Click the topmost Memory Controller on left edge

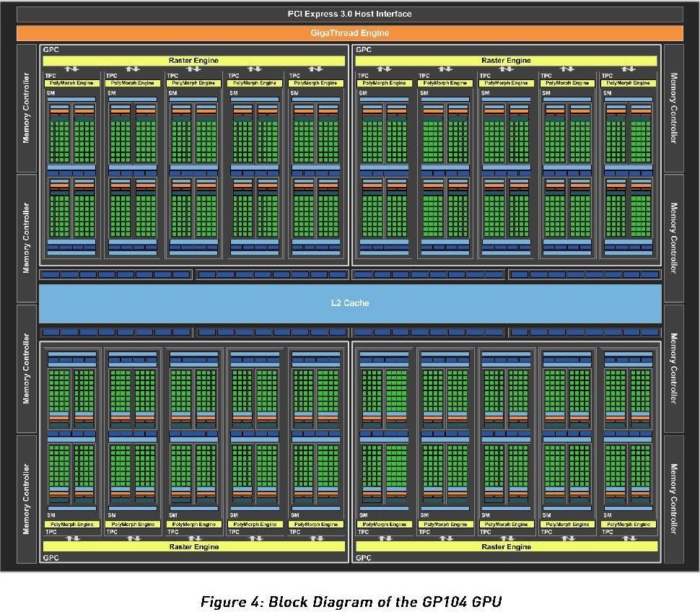tap(26, 108)
